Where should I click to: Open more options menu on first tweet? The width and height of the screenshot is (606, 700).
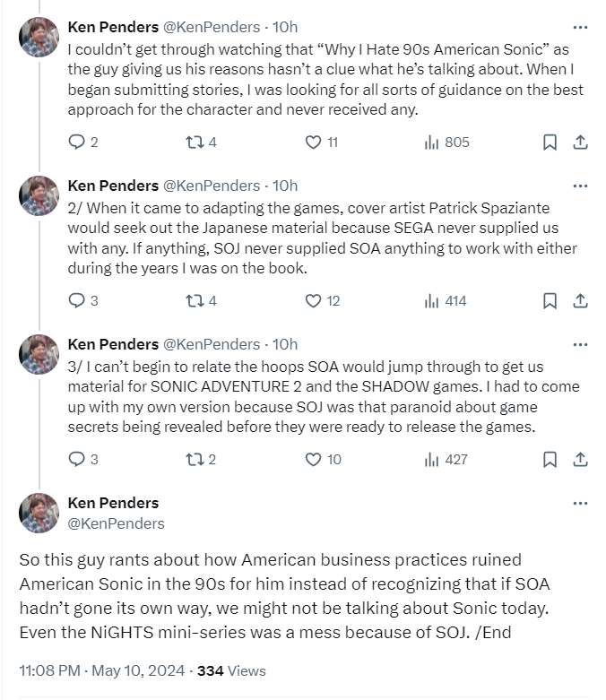(580, 27)
